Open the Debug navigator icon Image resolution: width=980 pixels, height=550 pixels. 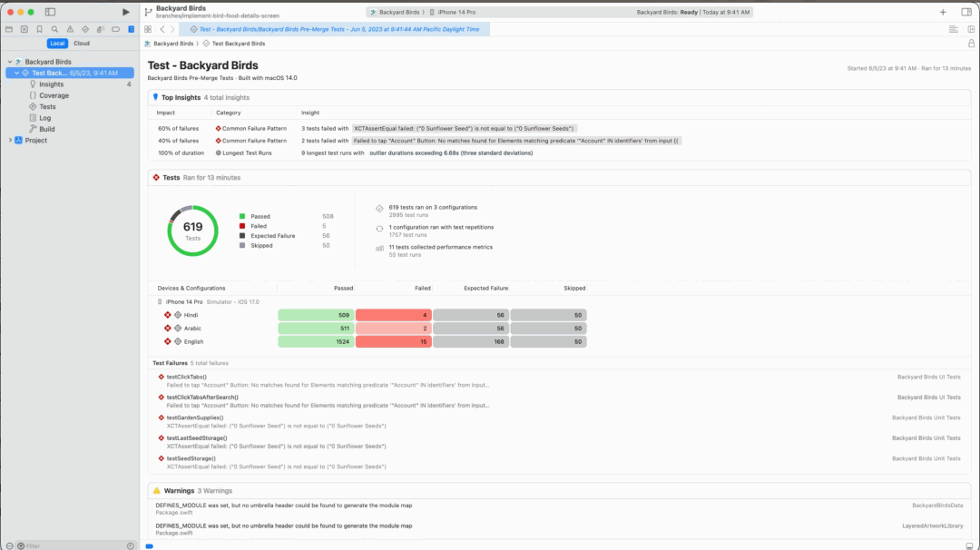pyautogui.click(x=100, y=29)
